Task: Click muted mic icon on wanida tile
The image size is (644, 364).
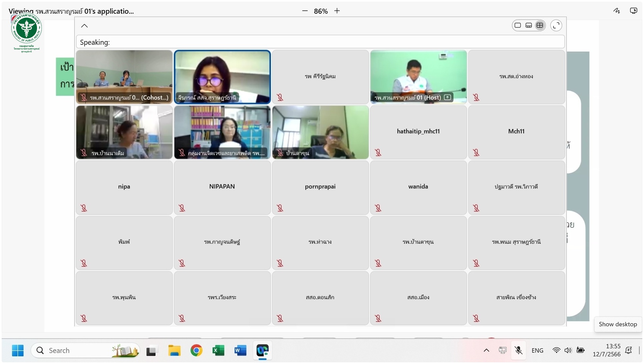Action: point(378,208)
